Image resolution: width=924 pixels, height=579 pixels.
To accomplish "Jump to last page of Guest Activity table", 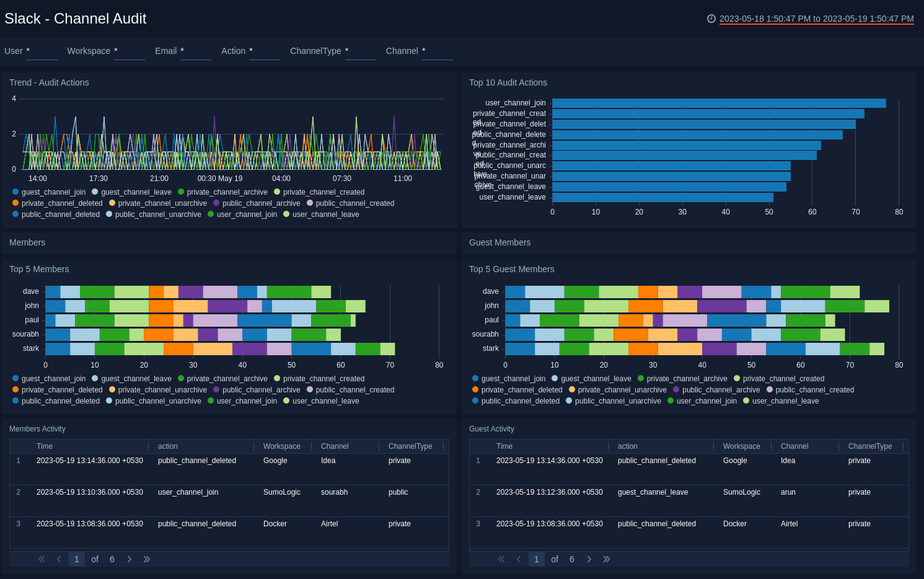I will click(x=606, y=559).
